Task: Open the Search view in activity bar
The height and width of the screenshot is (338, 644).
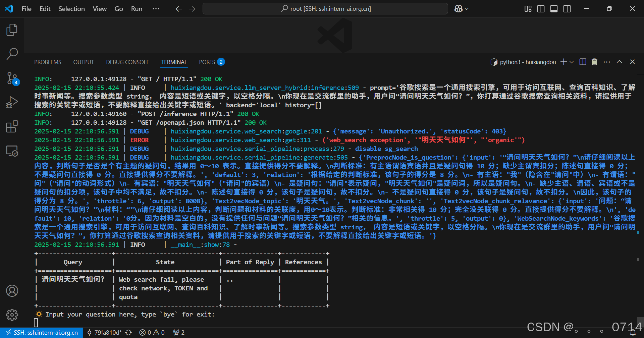Action: point(12,54)
